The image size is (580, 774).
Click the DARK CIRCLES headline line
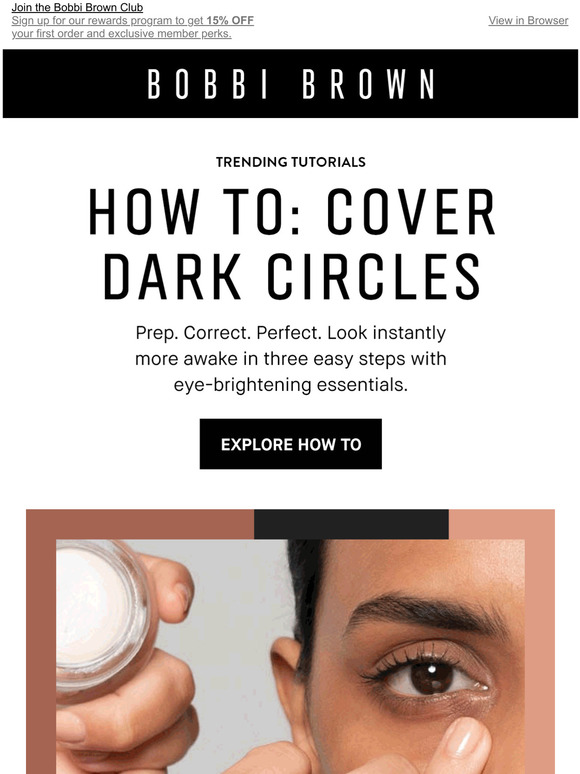coord(291,276)
